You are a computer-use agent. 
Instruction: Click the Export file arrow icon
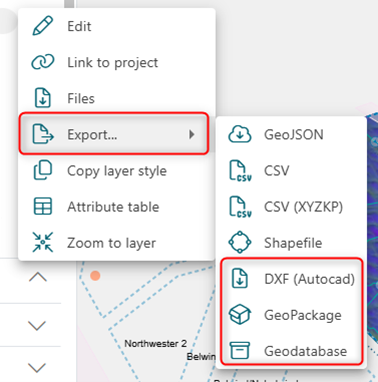pyautogui.click(x=43, y=134)
